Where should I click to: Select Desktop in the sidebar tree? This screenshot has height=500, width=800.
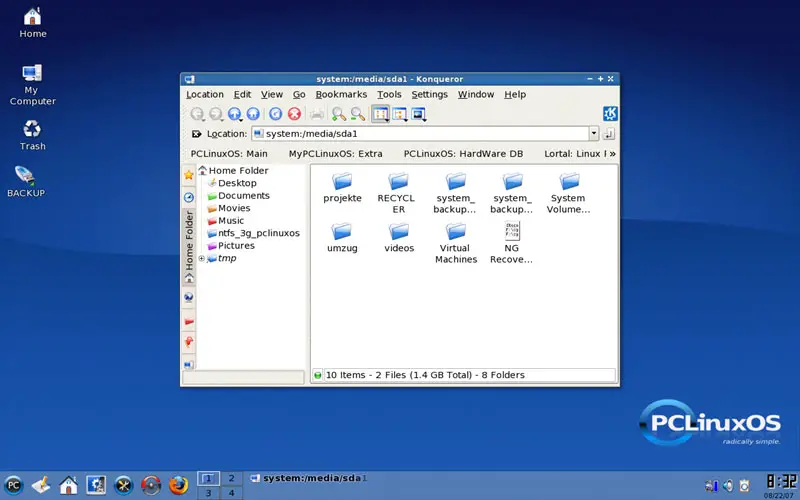point(232,183)
